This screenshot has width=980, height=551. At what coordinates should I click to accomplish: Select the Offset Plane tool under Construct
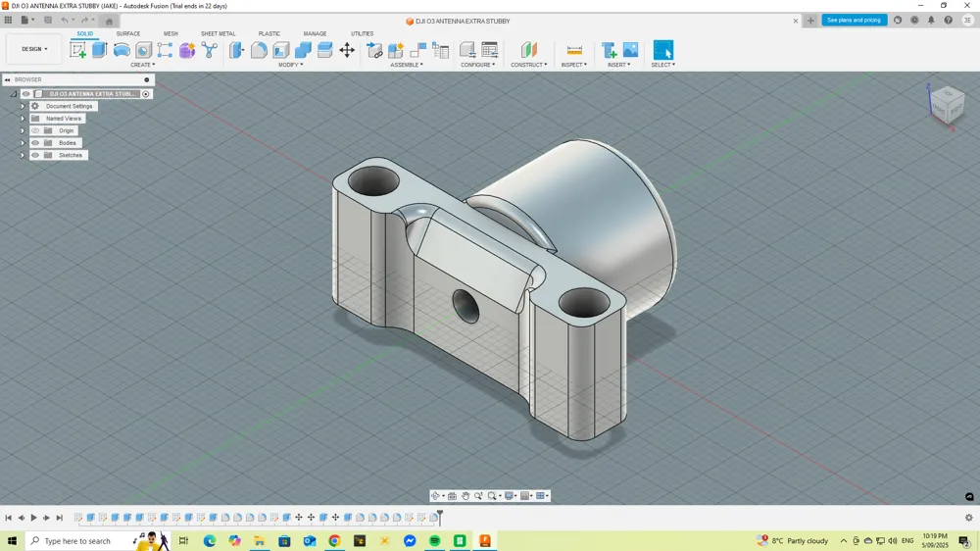coord(529,50)
